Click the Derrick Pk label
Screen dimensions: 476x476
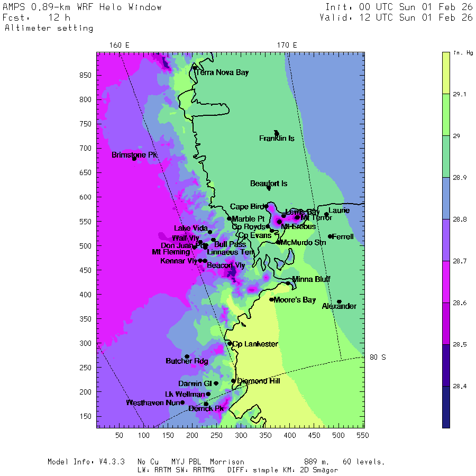[x=206, y=409]
